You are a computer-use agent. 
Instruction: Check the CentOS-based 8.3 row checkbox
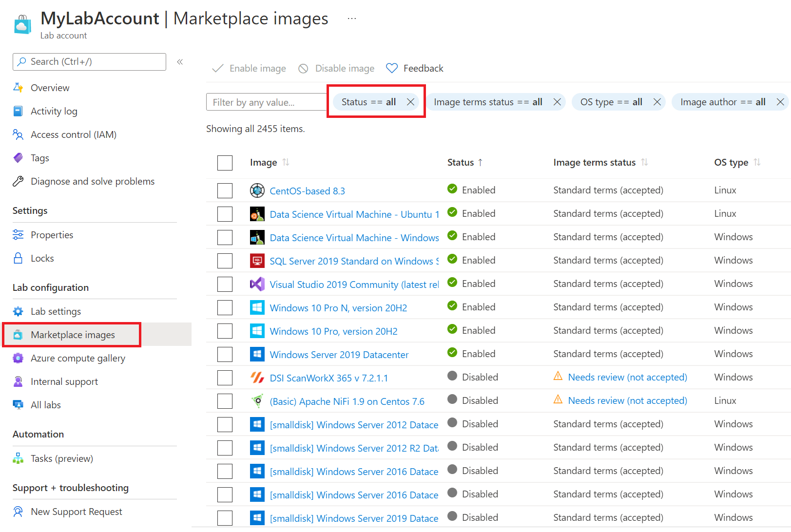[x=225, y=190]
